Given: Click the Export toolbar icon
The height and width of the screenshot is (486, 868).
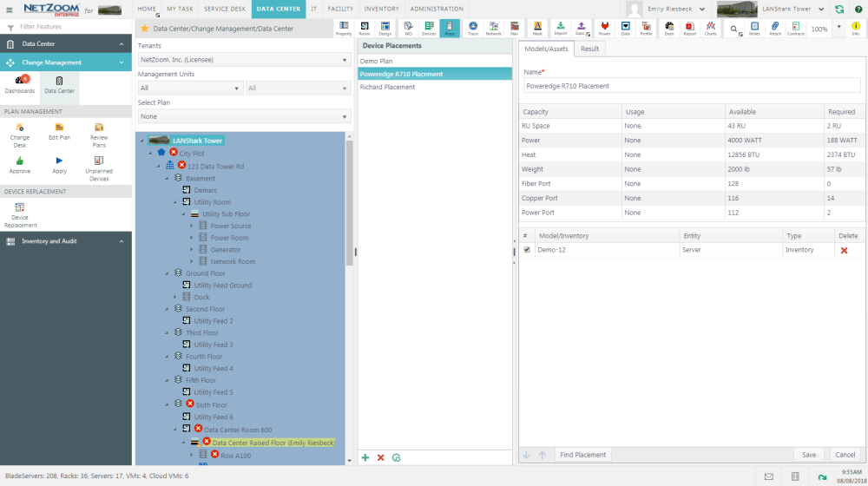Looking at the screenshot, I should tap(581, 29).
